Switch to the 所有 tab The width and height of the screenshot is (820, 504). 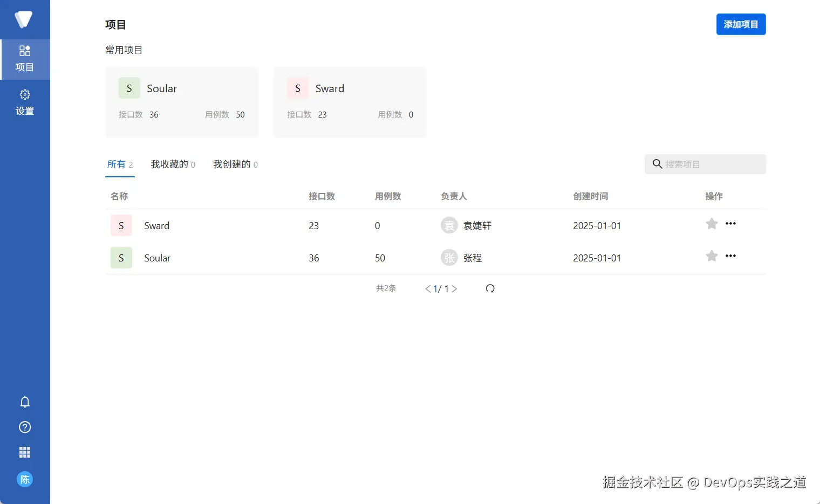click(120, 164)
